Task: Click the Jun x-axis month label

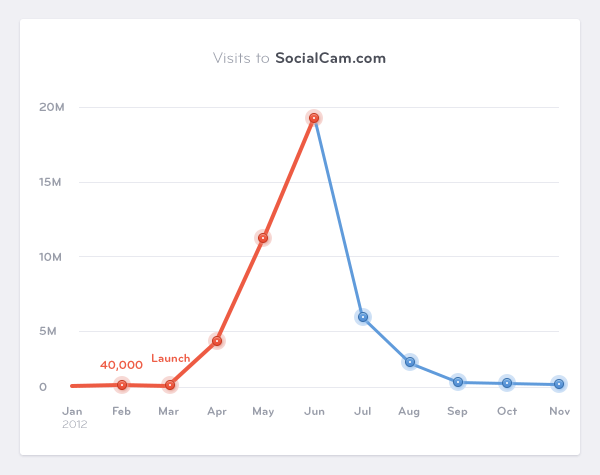Action: [x=314, y=411]
